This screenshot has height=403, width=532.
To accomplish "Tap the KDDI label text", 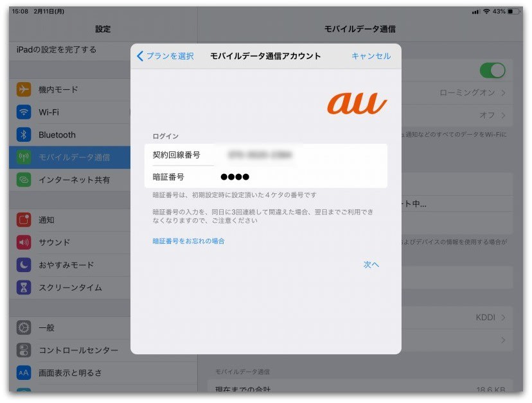I will 485,318.
